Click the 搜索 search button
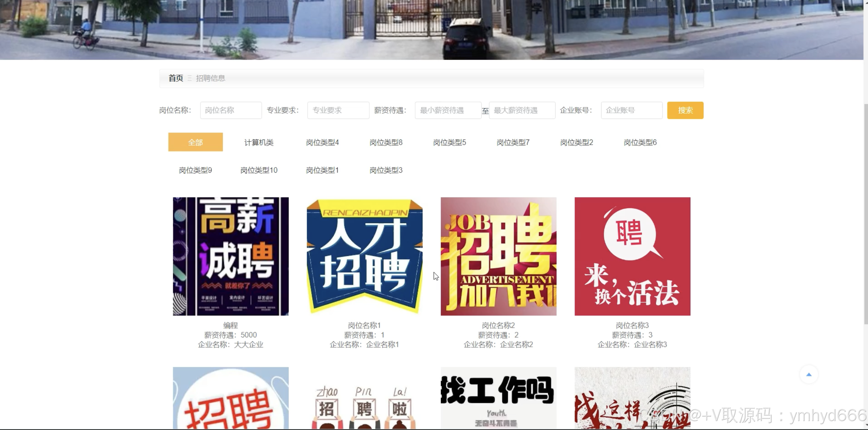 [685, 110]
